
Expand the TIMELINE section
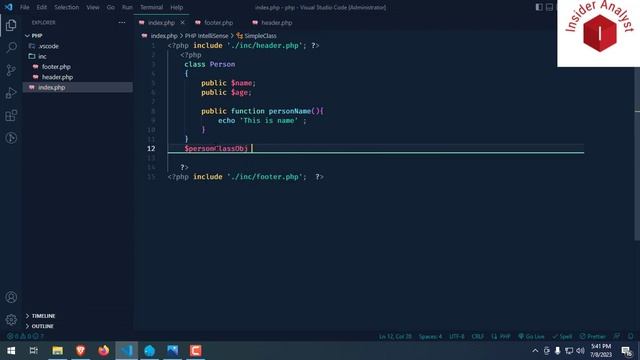78,316
